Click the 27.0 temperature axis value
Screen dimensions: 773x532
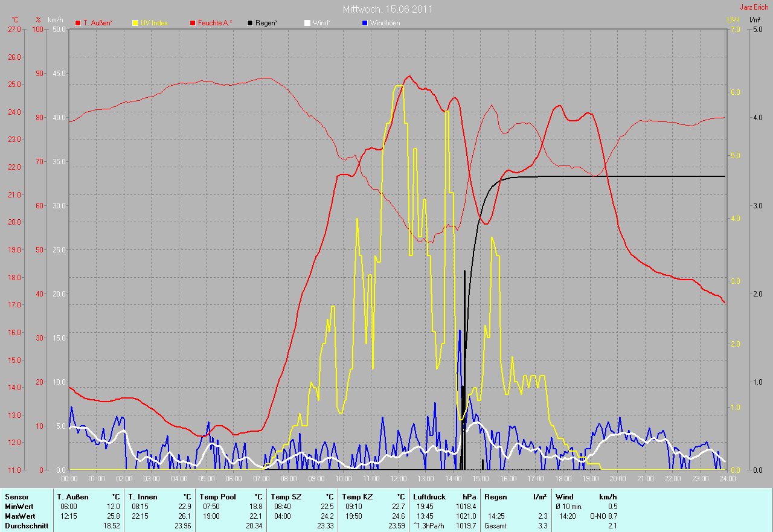pyautogui.click(x=14, y=29)
